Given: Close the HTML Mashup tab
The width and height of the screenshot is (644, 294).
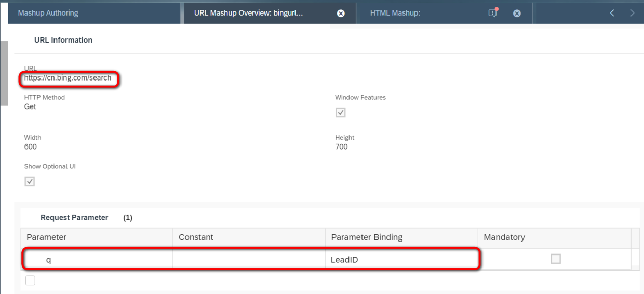Looking at the screenshot, I should (517, 14).
